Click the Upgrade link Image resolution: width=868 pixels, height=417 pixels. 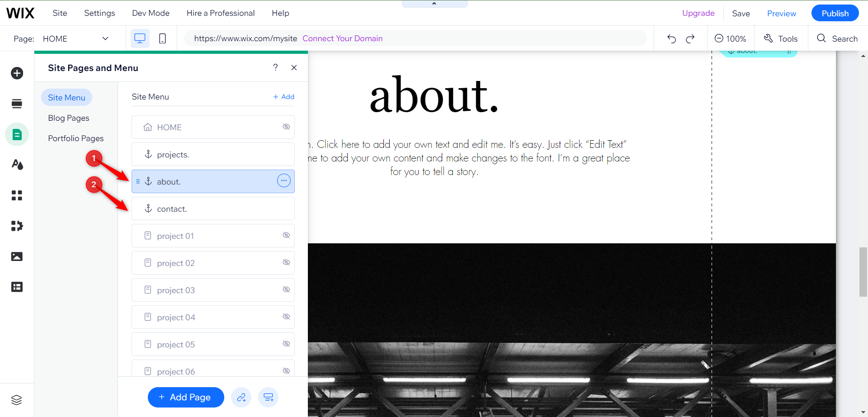(x=698, y=13)
